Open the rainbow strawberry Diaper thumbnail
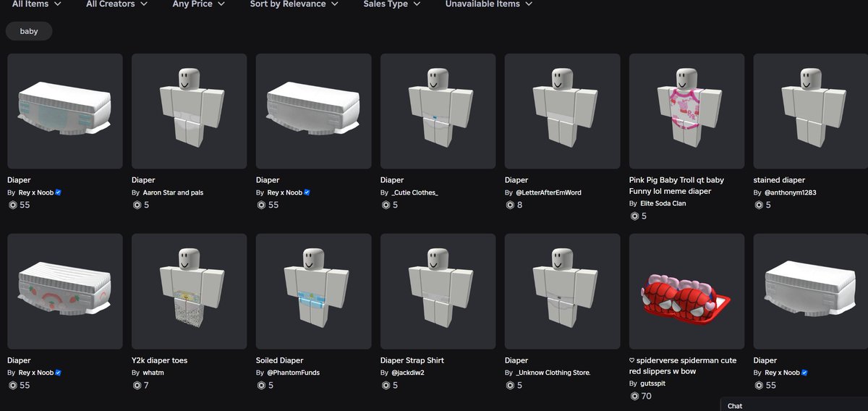The height and width of the screenshot is (411, 868). coord(65,291)
